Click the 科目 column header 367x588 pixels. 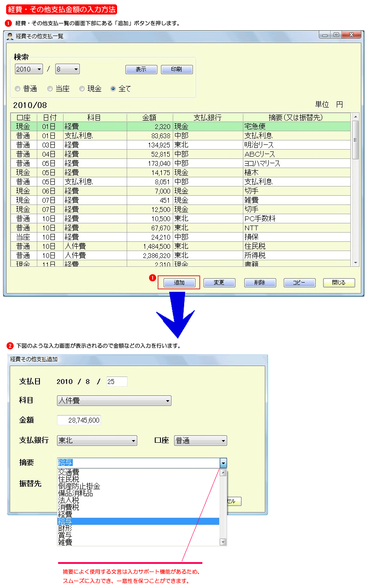click(x=95, y=118)
